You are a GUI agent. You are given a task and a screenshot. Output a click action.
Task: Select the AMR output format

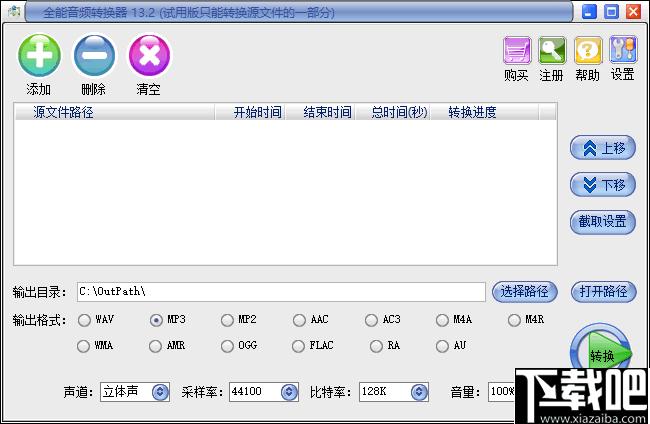[x=155, y=346]
